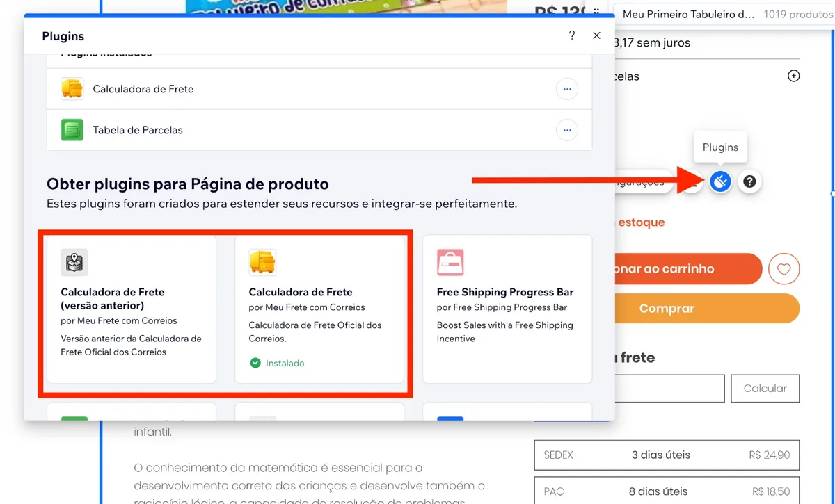Screen dimensions: 835x504
Task: Click the orange add to cart button
Action: 689,269
